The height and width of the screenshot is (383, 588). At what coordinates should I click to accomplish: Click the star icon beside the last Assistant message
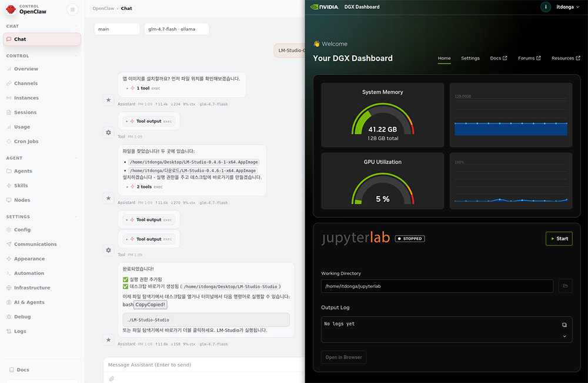[x=108, y=340]
